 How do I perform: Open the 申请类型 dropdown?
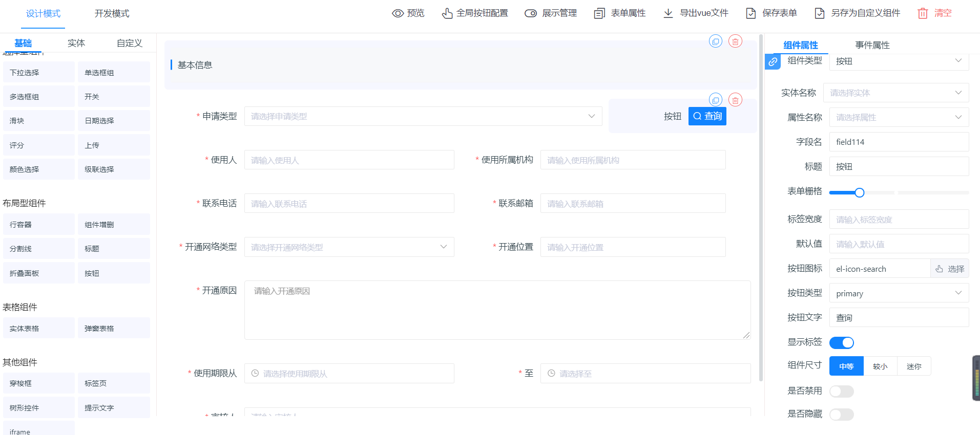pyautogui.click(x=423, y=116)
